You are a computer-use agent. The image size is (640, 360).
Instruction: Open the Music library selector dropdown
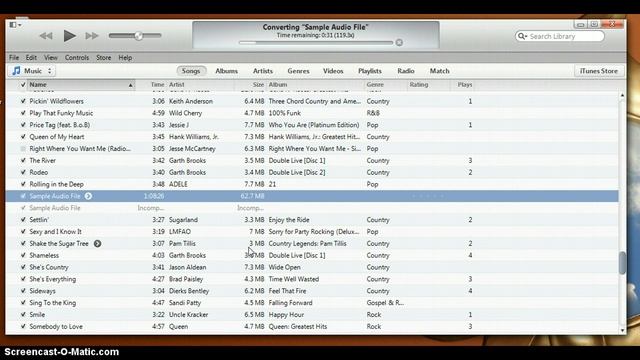pos(32,71)
